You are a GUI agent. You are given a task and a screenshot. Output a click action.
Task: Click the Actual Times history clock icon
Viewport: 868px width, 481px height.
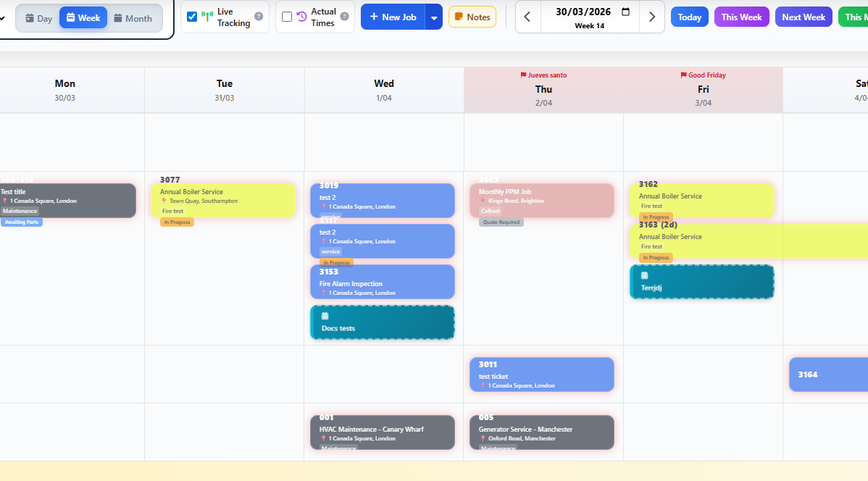click(x=301, y=17)
